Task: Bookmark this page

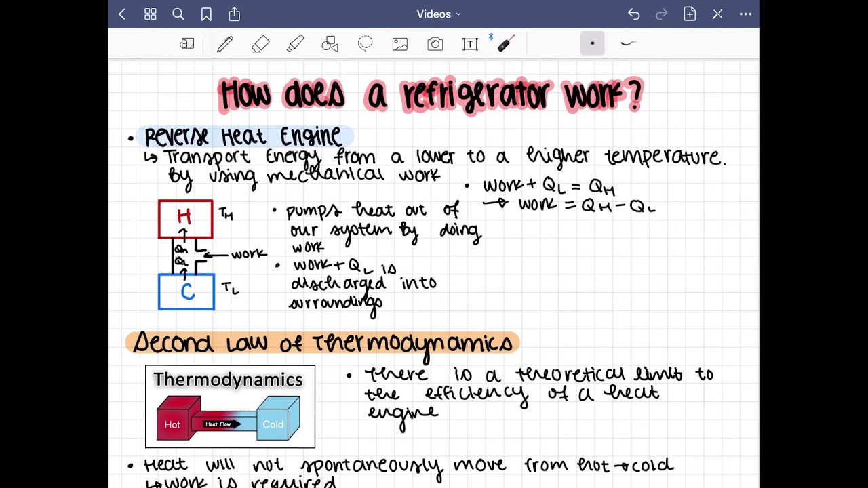Action: tap(206, 14)
